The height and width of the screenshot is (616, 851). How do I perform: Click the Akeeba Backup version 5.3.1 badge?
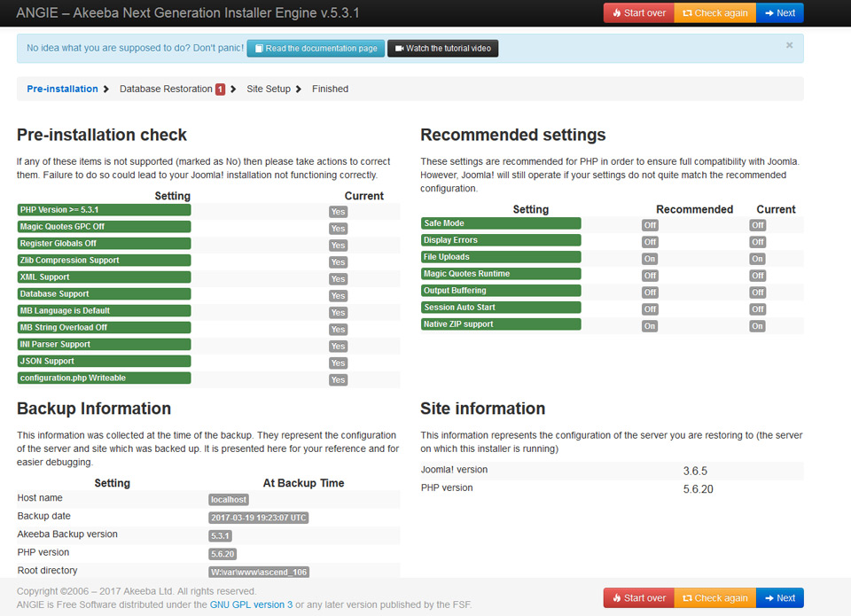pos(221,536)
